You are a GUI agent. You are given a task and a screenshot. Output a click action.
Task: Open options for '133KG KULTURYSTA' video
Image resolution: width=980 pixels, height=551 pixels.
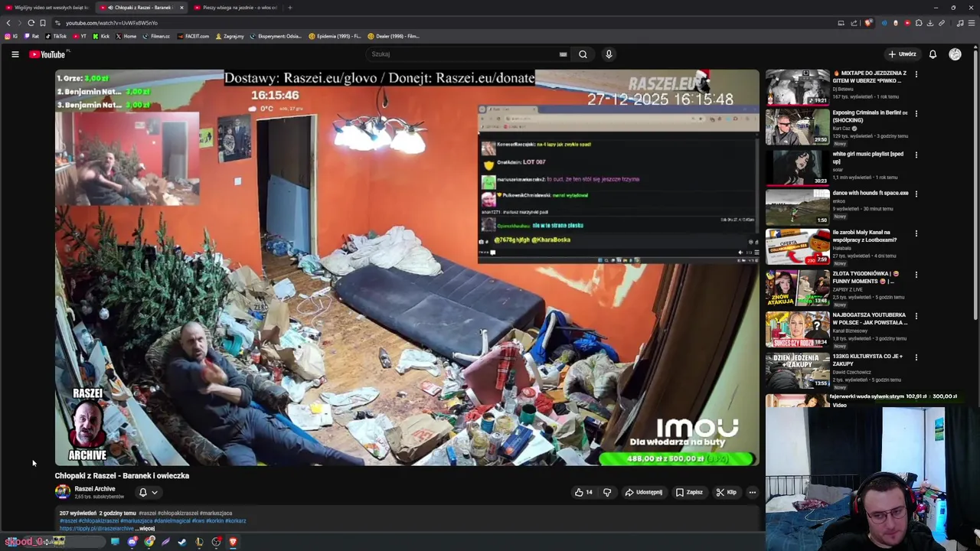point(916,357)
